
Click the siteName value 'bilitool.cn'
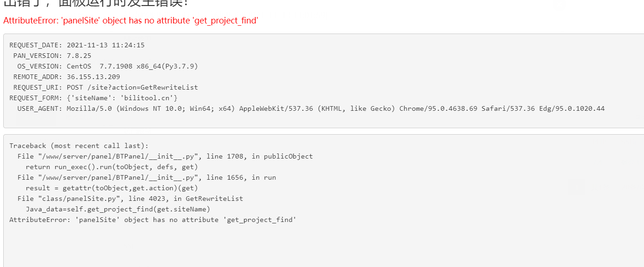pyautogui.click(x=151, y=98)
